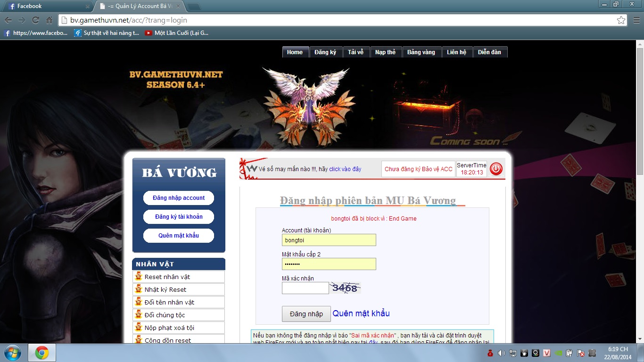Screen dimensions: 644x362
Task: Open Đổi tên nhân vật menu entry
Action: [179, 302]
